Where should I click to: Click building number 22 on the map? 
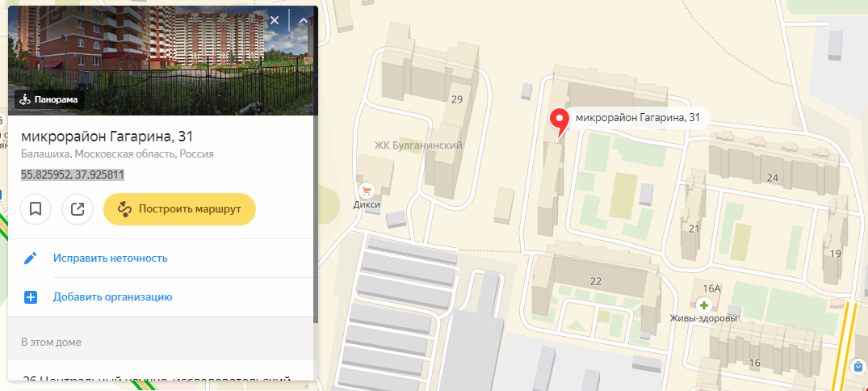click(596, 281)
